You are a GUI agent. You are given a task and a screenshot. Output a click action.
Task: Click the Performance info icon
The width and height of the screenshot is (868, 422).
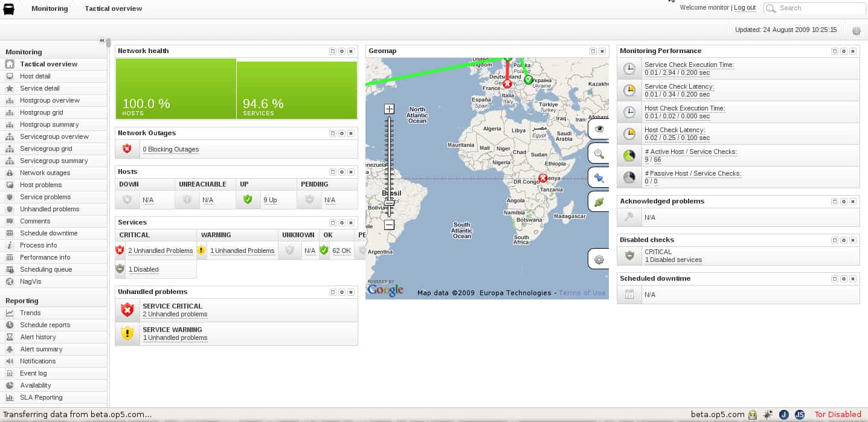coord(10,257)
